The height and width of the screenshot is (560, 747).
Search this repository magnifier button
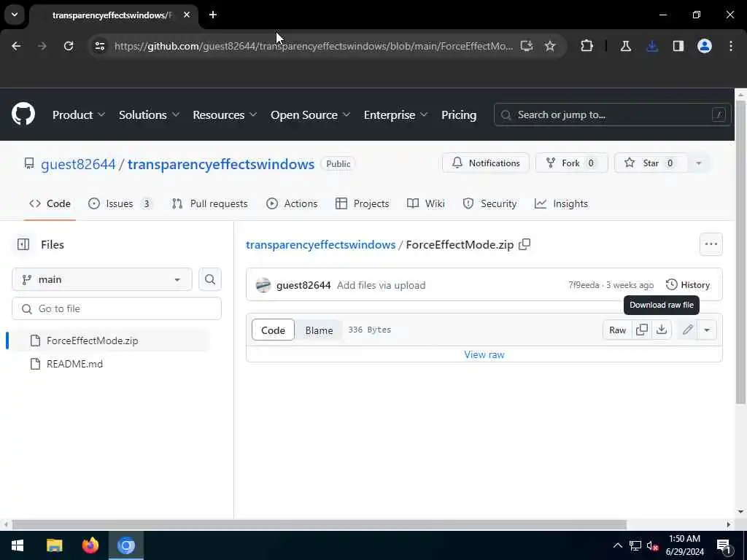point(210,279)
